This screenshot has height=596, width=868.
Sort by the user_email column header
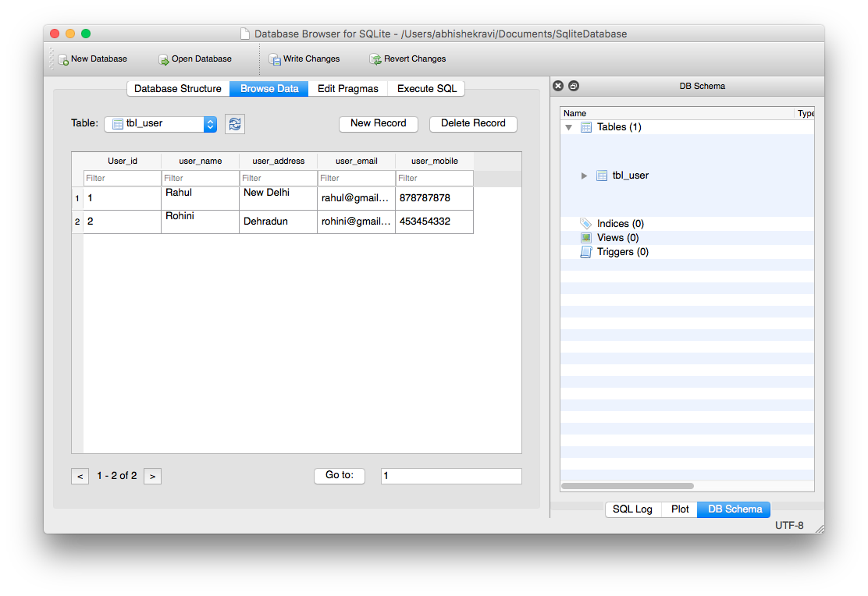pyautogui.click(x=356, y=161)
